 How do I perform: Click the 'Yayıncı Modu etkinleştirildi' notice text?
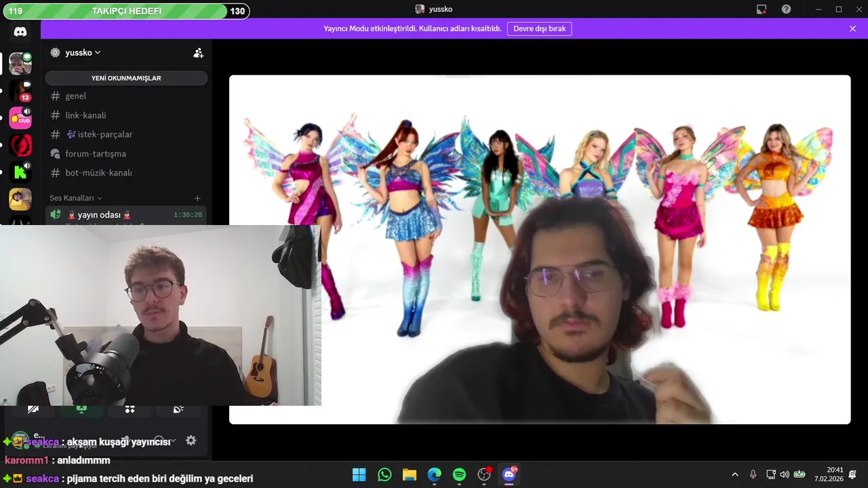[412, 28]
